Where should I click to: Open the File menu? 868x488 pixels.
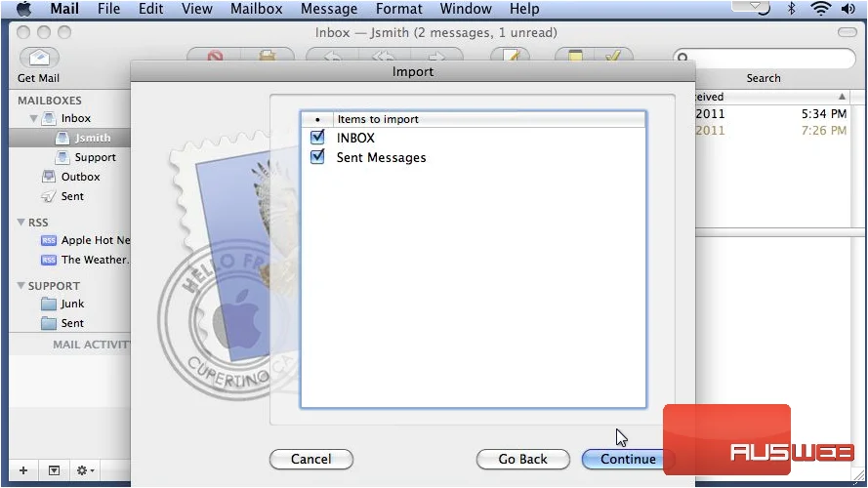(x=108, y=9)
